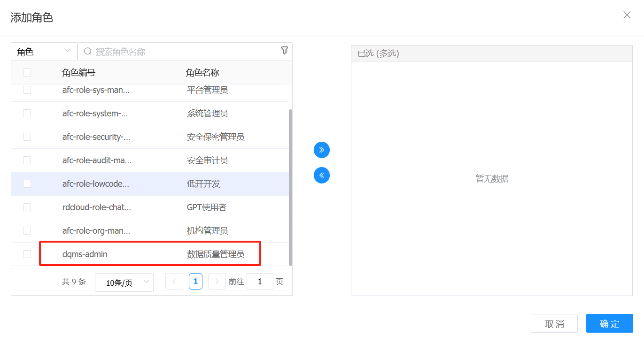Move selected roles right with double-arrow button
This screenshot has width=644, height=343.
pos(322,150)
